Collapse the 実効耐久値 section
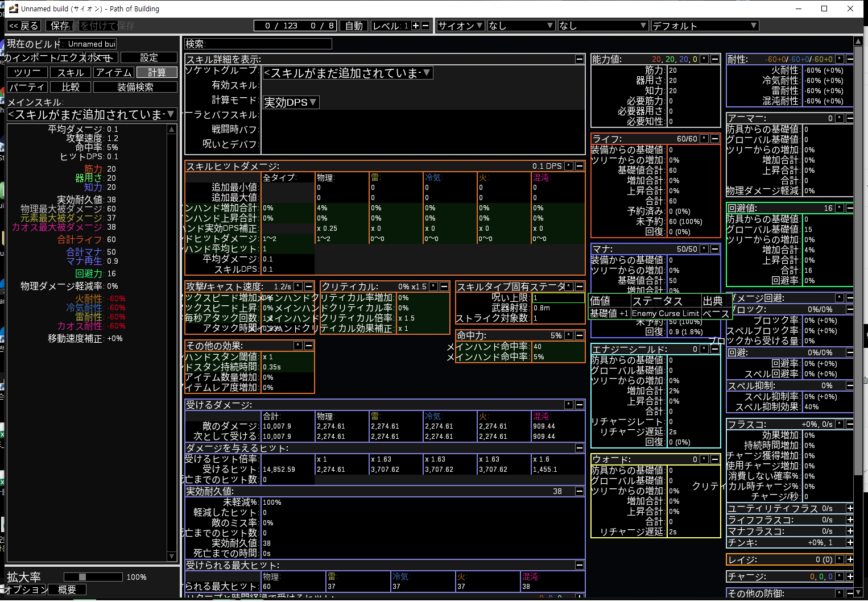 [580, 491]
